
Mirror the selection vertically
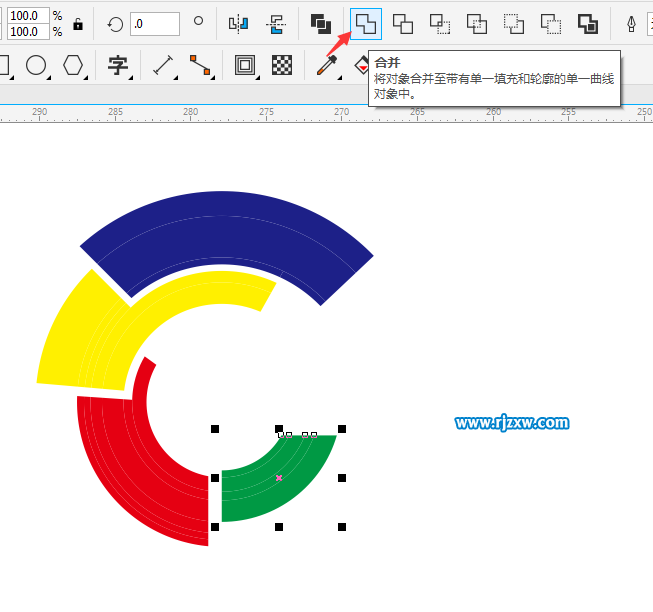275,23
